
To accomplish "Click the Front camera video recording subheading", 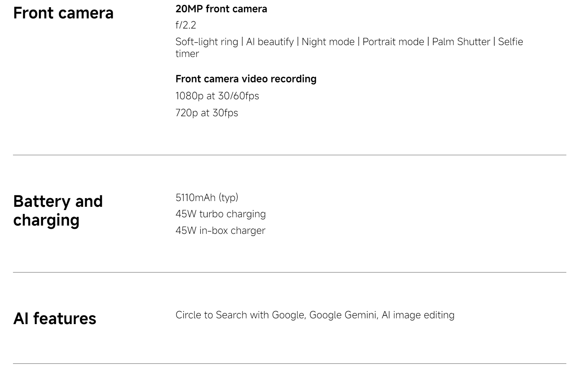I will point(246,79).
